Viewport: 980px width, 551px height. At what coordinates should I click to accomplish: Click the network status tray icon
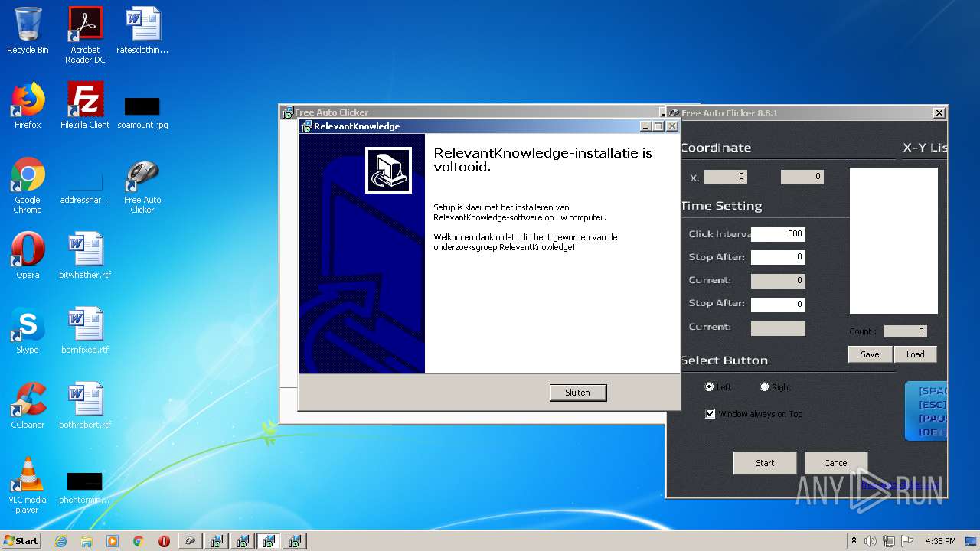coord(889,541)
